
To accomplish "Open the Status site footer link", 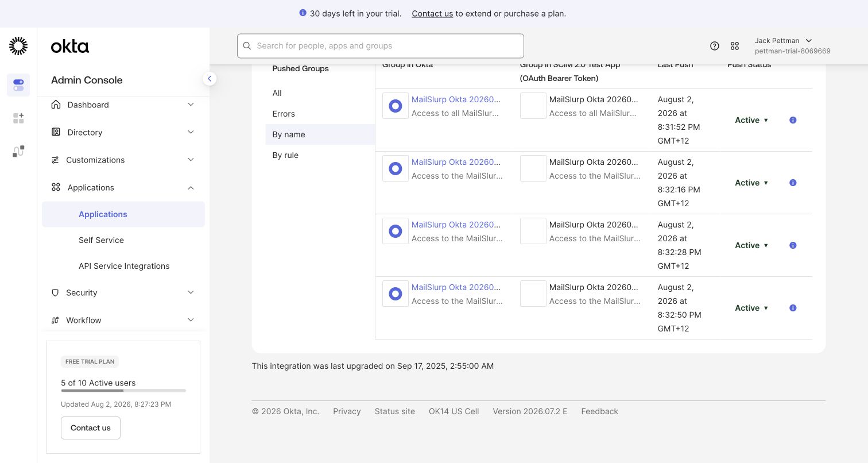I will pos(395,411).
